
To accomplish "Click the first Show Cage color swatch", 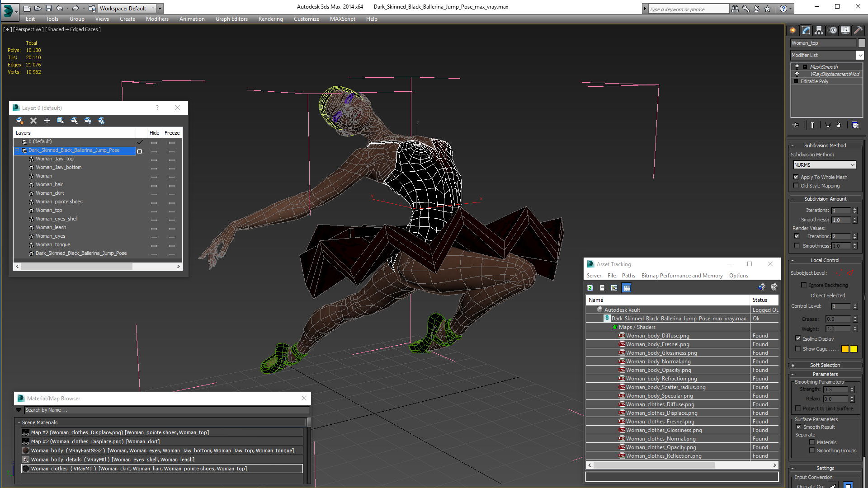I will point(845,349).
